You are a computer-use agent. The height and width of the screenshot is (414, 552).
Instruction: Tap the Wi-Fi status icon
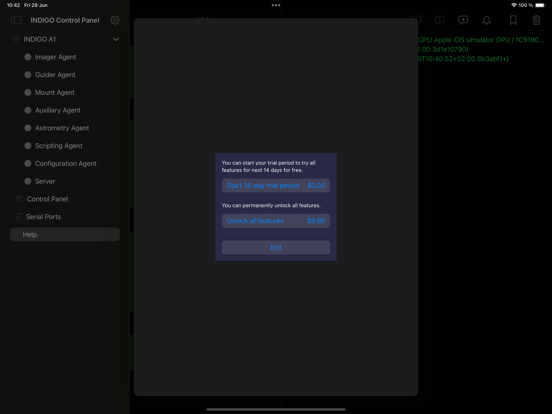pyautogui.click(x=514, y=5)
